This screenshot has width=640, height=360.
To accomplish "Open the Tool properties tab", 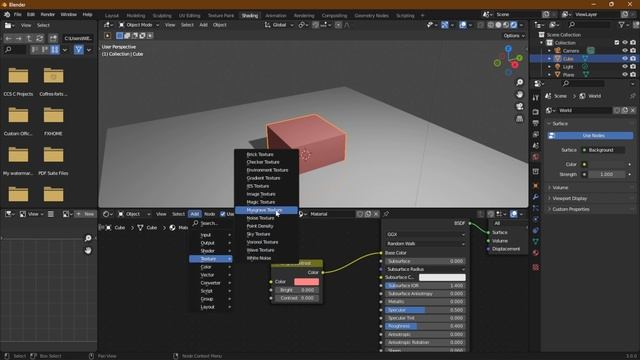I will click(536, 98).
